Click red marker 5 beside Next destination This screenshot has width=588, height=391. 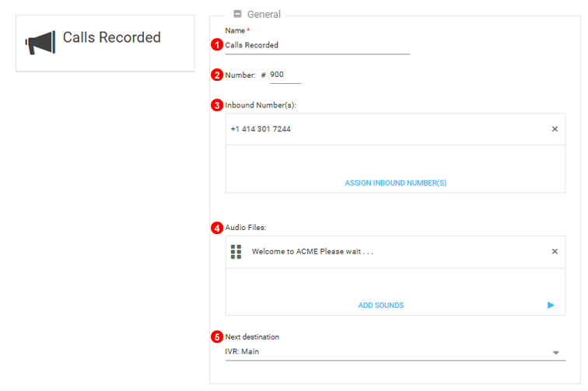tap(217, 337)
